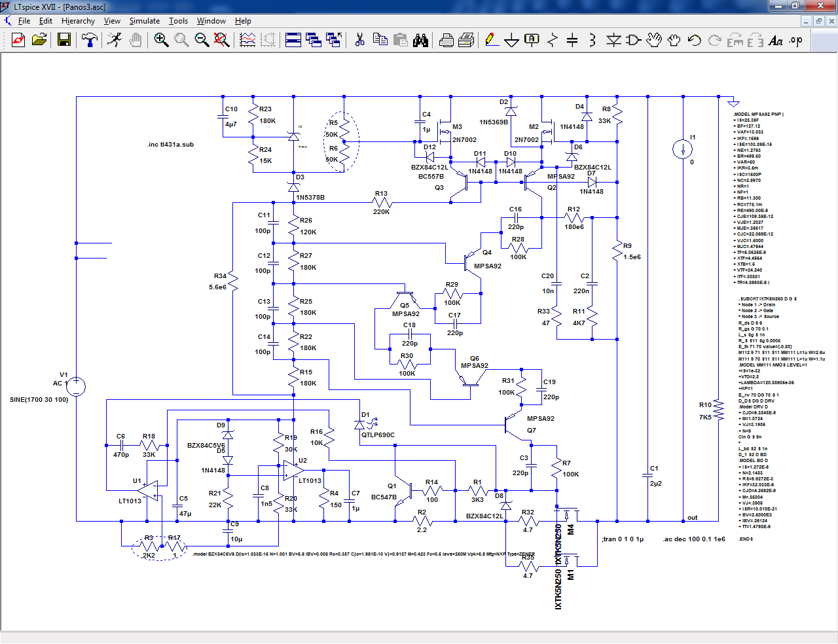
Task: Select the Drag closed-hand tool
Action: (x=674, y=41)
